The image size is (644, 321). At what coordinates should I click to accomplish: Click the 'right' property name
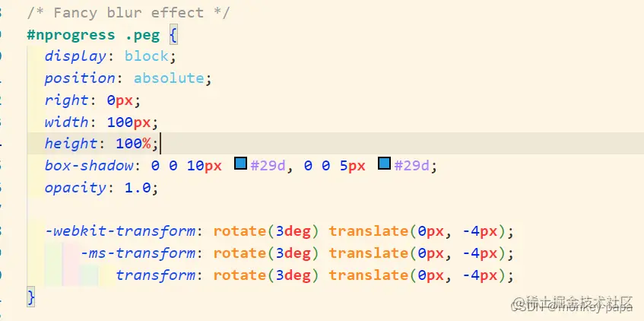pyautogui.click(x=67, y=100)
